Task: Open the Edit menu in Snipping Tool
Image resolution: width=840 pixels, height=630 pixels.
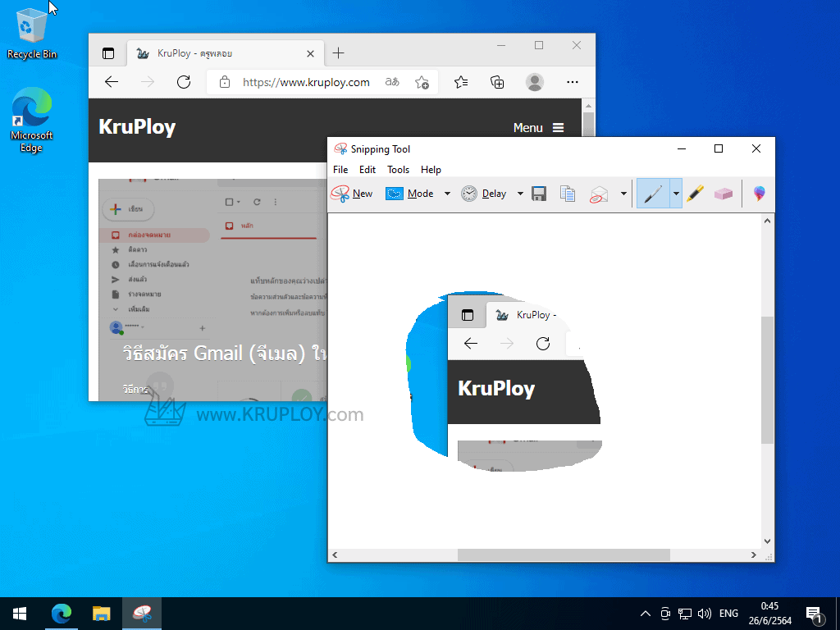Action: (x=367, y=170)
